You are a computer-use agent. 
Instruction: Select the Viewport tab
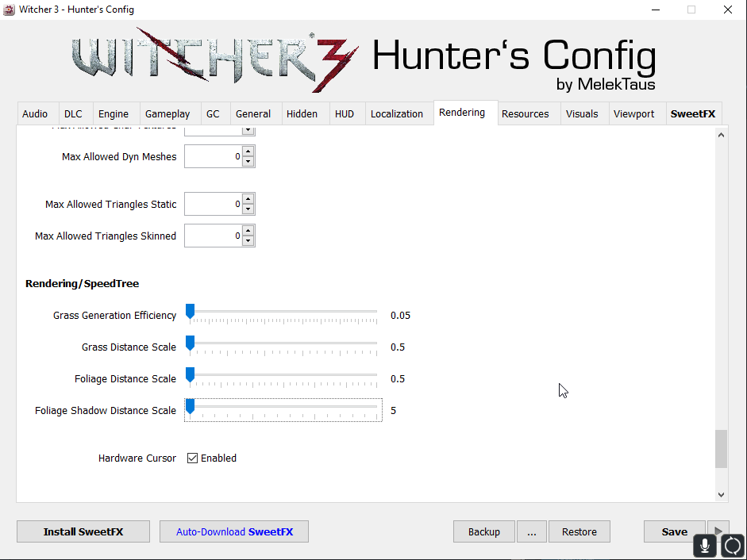637,113
